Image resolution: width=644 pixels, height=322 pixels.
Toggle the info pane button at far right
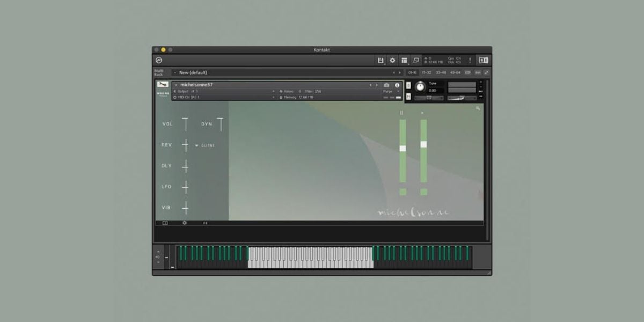click(x=484, y=60)
